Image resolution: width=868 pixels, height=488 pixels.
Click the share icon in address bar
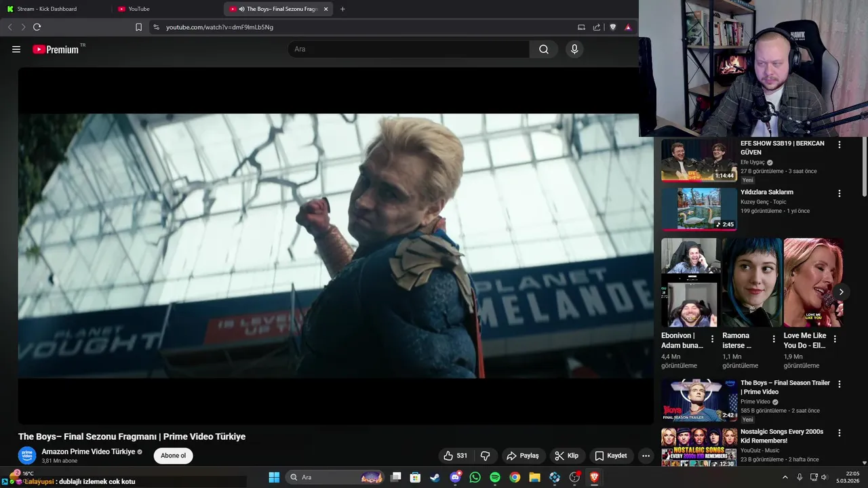(x=597, y=27)
